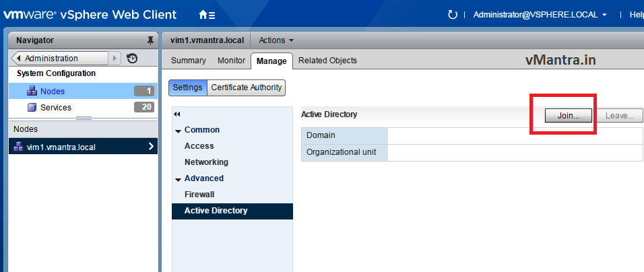Image resolution: width=644 pixels, height=272 pixels.
Task: Click the Join... button
Action: pyautogui.click(x=569, y=116)
